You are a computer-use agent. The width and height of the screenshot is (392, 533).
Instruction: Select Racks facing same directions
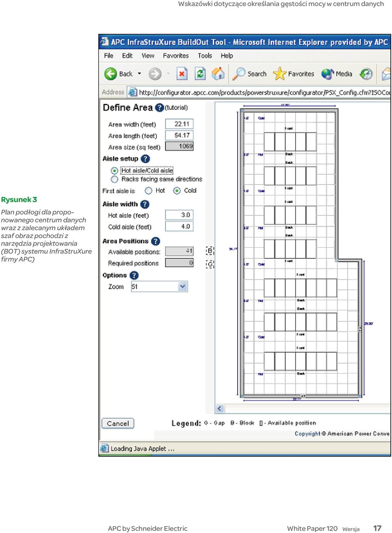point(114,179)
